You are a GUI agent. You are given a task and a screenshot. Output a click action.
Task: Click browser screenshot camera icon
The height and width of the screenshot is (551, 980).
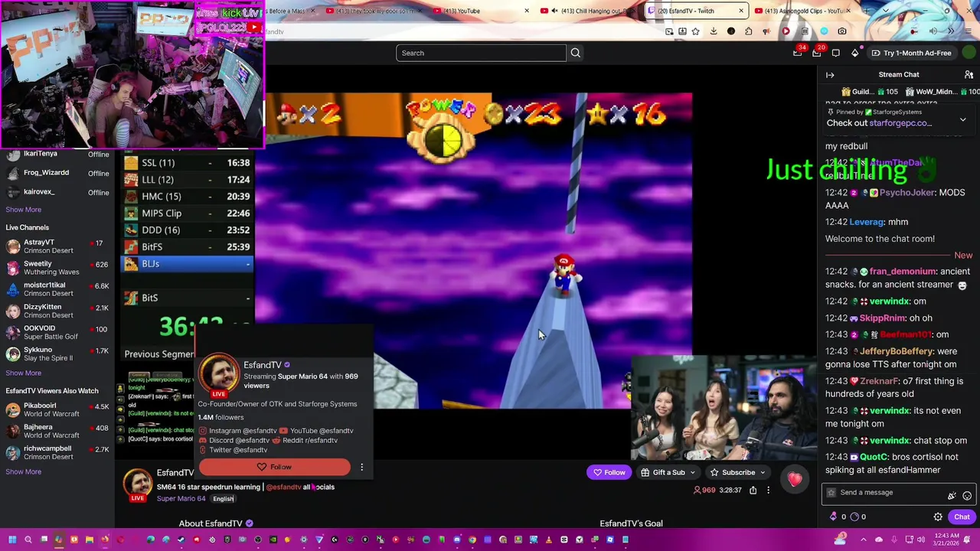(842, 31)
